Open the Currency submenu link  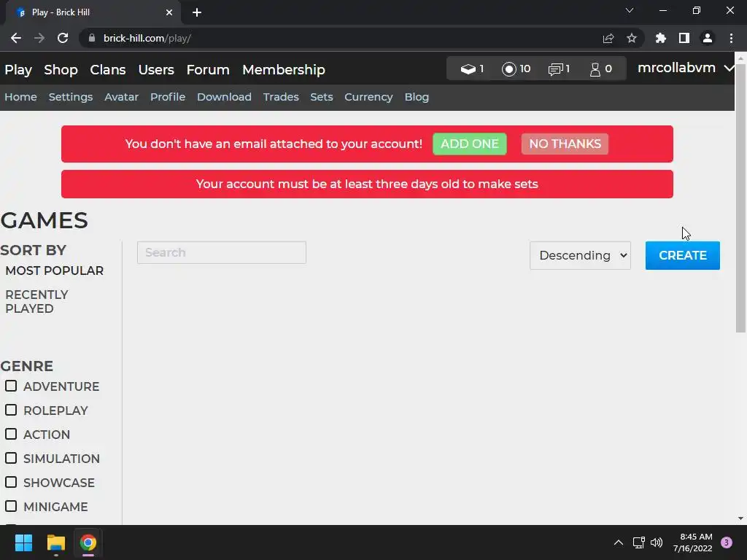(368, 97)
